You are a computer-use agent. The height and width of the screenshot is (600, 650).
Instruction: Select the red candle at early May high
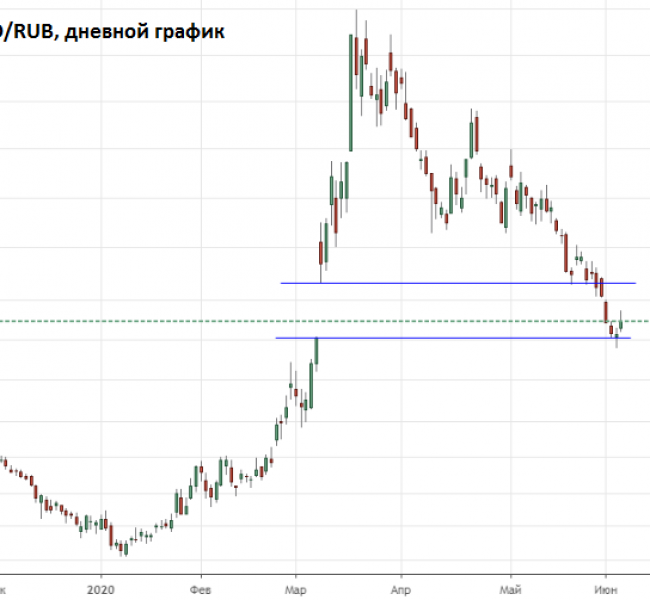click(511, 177)
